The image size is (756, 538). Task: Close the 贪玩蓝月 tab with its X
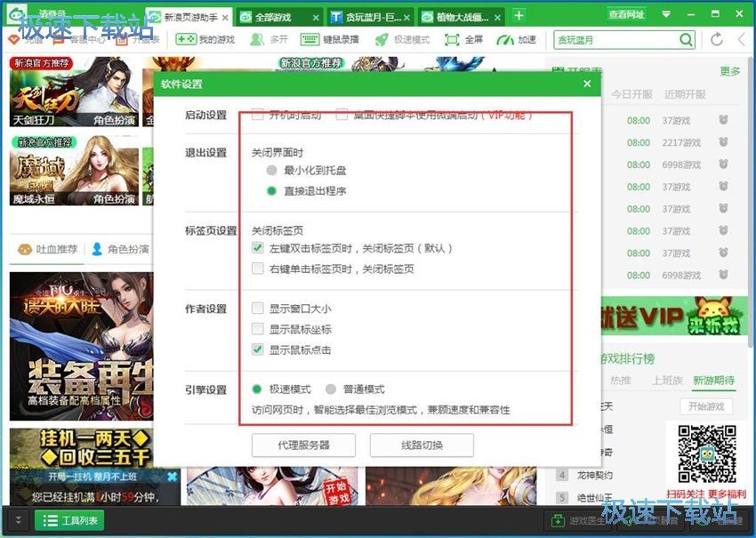click(406, 18)
